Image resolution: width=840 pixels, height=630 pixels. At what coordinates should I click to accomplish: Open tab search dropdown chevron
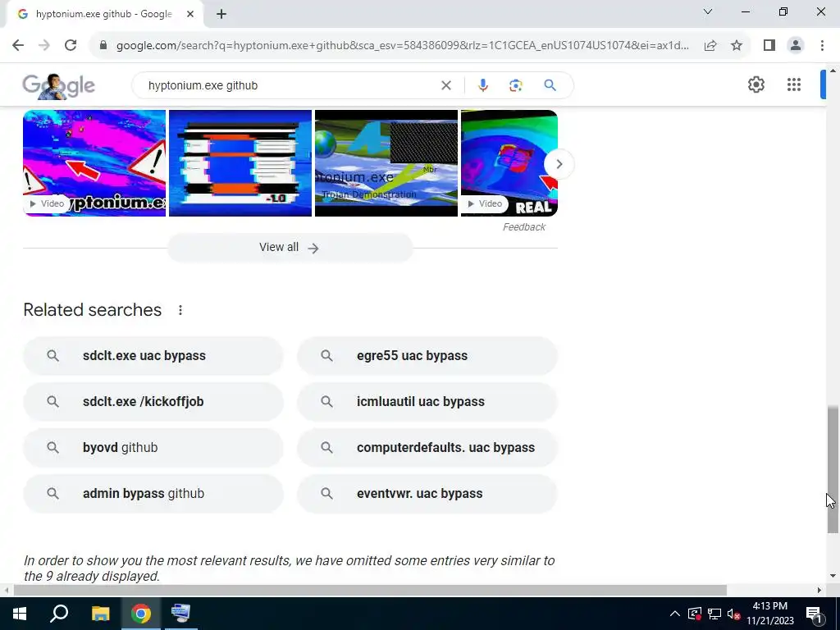tap(708, 11)
